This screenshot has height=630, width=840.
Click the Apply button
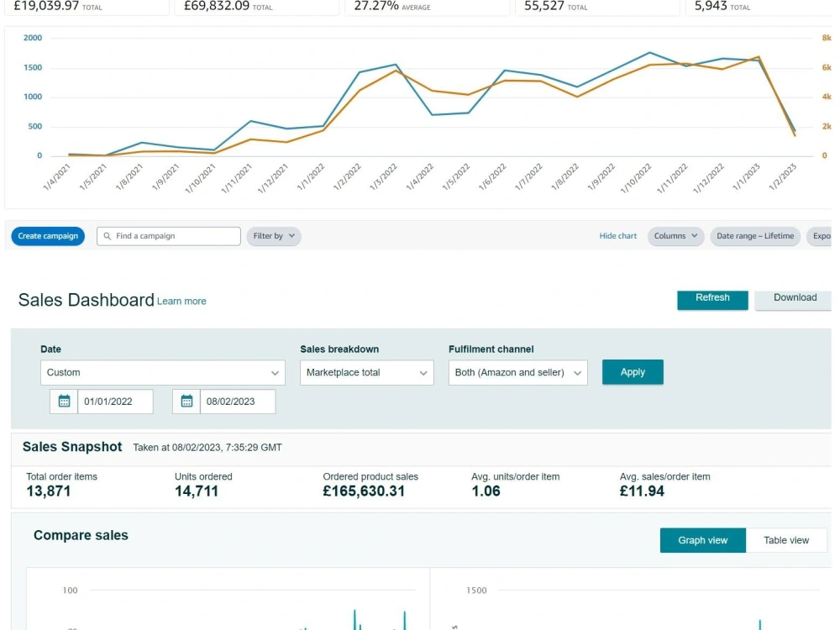(633, 372)
